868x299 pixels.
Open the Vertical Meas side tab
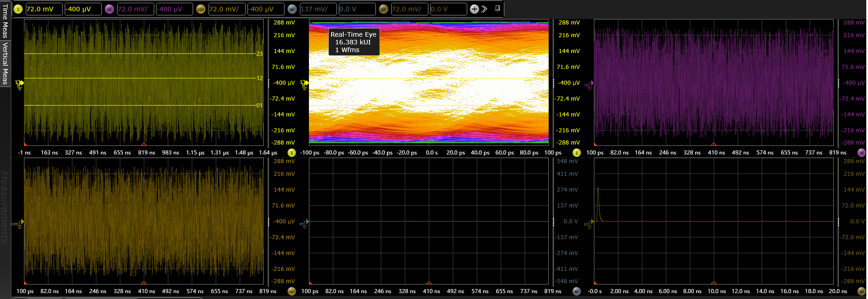[5, 63]
